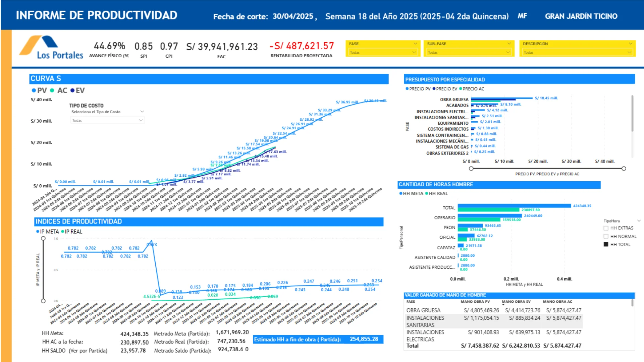Click the HH META legend dot

coord(401,194)
